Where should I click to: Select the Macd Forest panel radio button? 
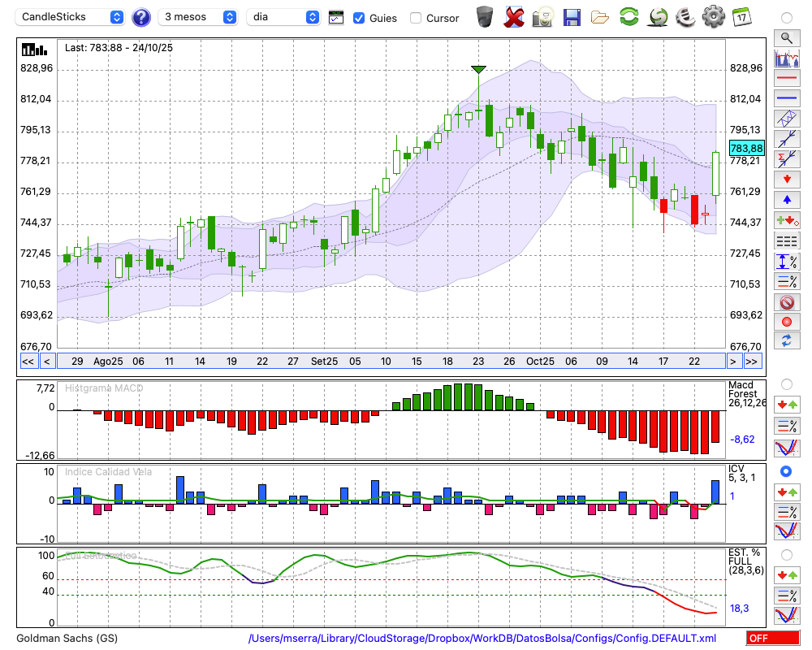pyautogui.click(x=786, y=383)
